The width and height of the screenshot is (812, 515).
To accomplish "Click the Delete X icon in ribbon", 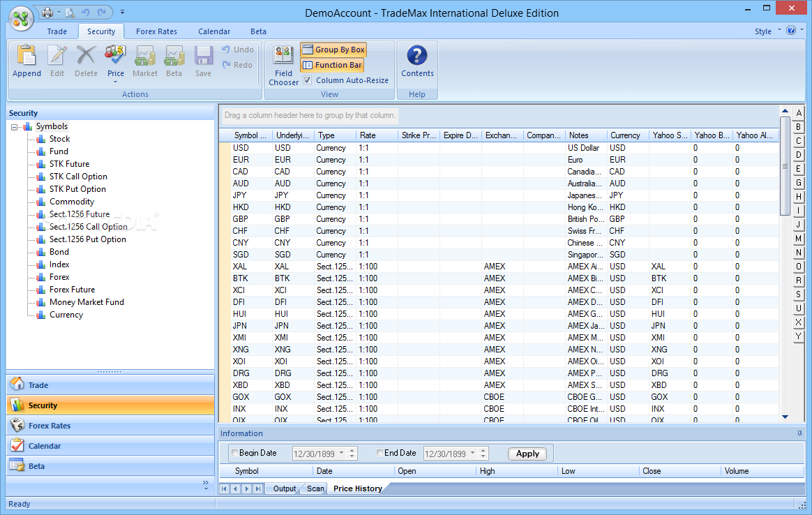I will [86, 56].
